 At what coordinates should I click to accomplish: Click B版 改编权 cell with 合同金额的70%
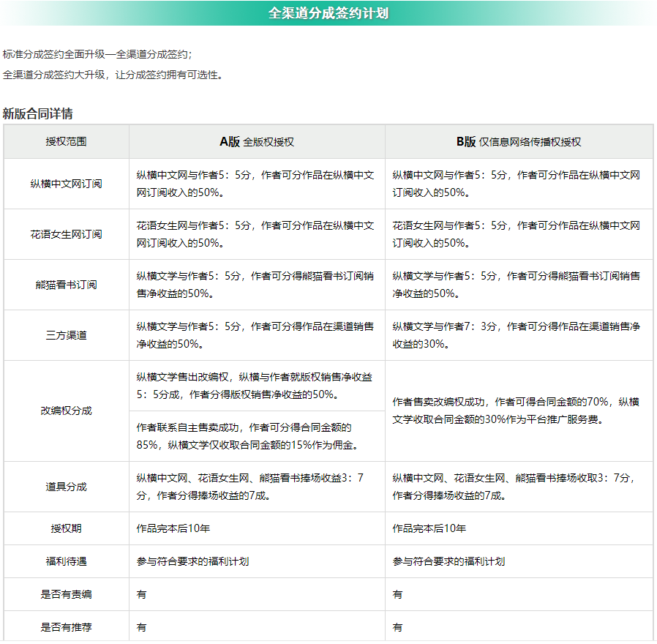519,411
